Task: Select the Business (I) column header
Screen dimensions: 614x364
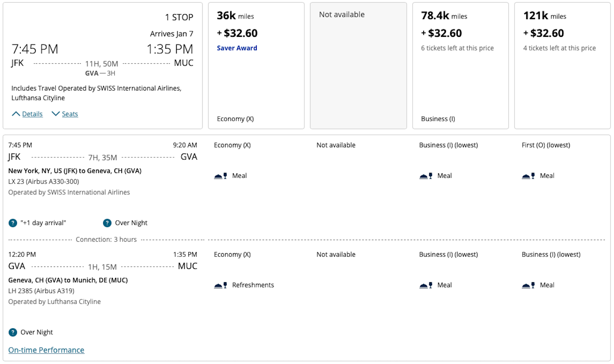Action: pyautogui.click(x=437, y=119)
